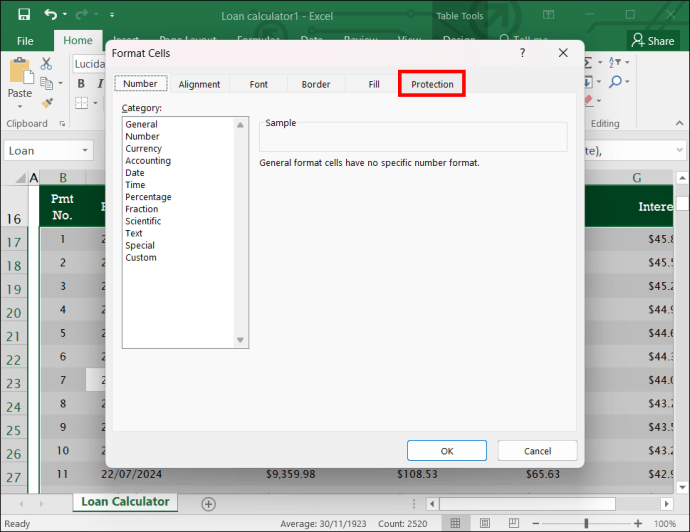Select Custom category
Screen dimensions: 690x532
click(141, 257)
